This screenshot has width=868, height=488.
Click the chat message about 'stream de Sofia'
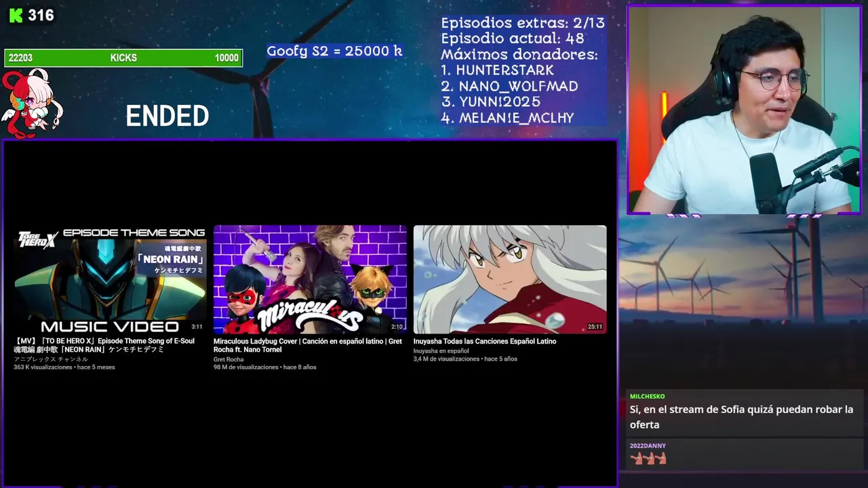coord(741,417)
